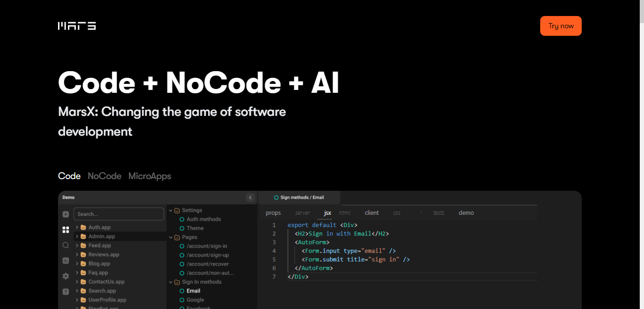Screen dimensions: 644x309
Task: Click the Try now button
Action: point(561,26)
